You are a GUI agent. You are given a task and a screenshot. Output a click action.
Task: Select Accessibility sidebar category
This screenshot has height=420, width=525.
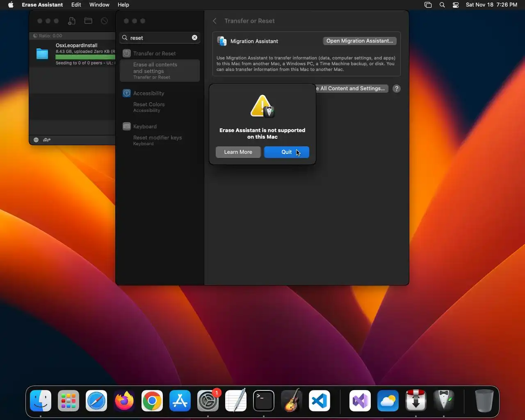point(160,93)
